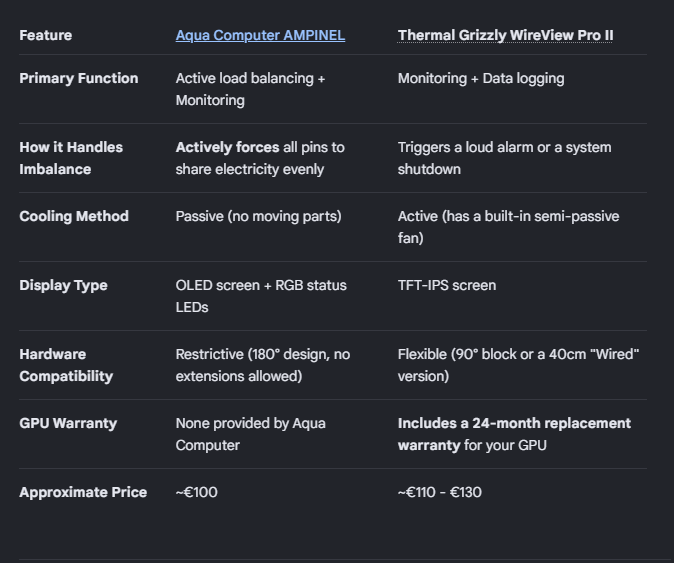Select the 'Passive (no moving parts)' cell
Screen dimensions: 674x563
258,216
